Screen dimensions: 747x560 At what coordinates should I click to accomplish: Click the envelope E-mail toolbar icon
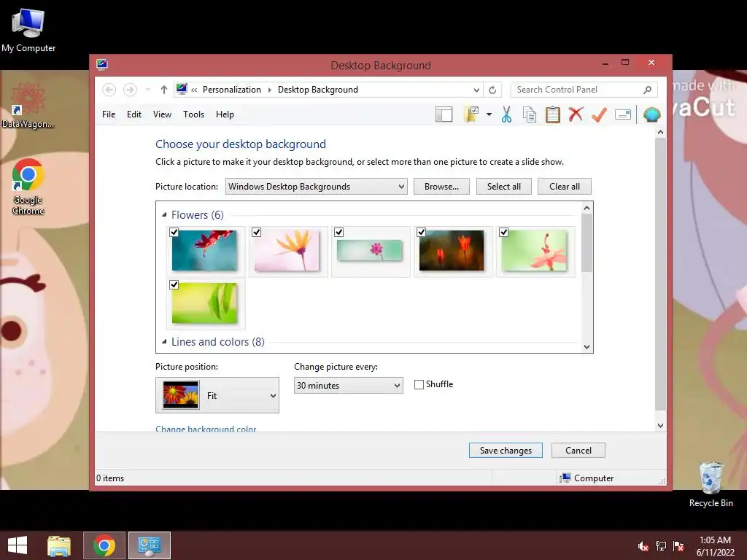[623, 114]
